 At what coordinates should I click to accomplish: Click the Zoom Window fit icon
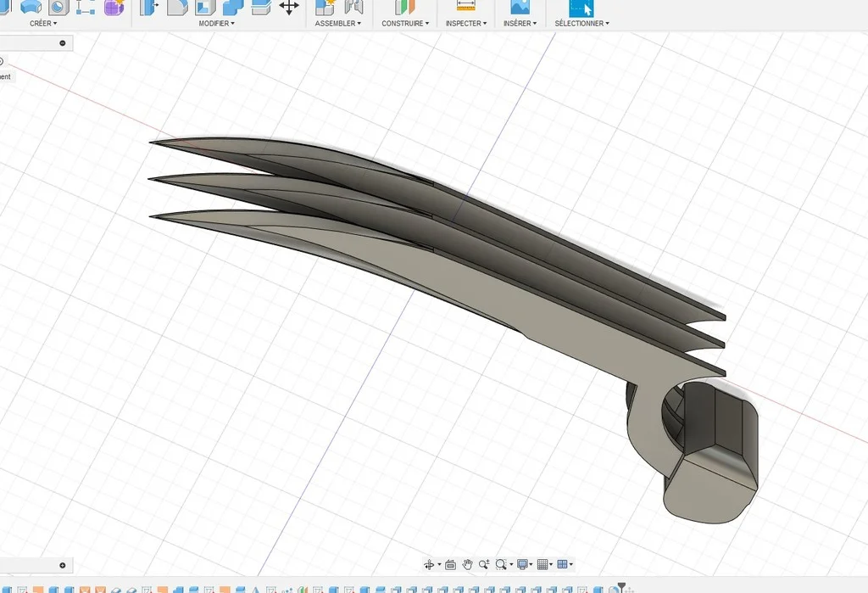click(x=501, y=564)
